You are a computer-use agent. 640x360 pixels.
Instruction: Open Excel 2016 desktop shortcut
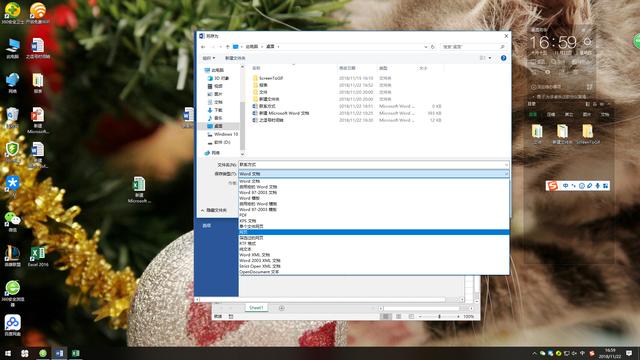pyautogui.click(x=38, y=256)
